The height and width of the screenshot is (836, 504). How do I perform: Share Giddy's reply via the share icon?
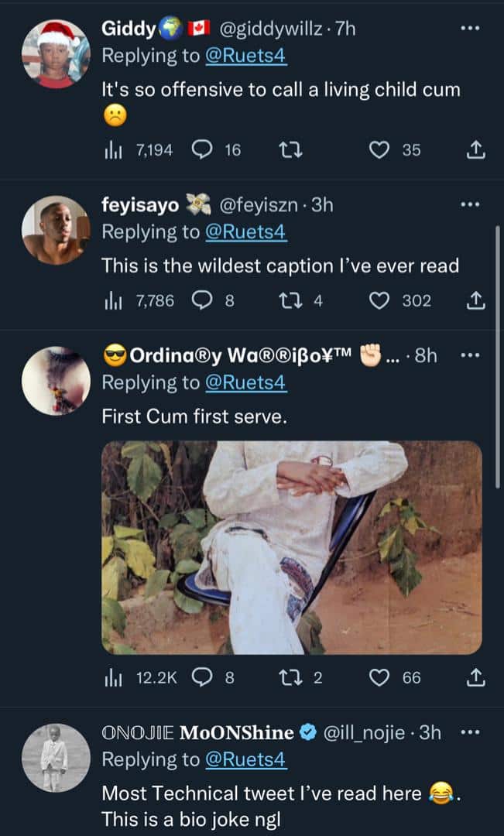(476, 150)
